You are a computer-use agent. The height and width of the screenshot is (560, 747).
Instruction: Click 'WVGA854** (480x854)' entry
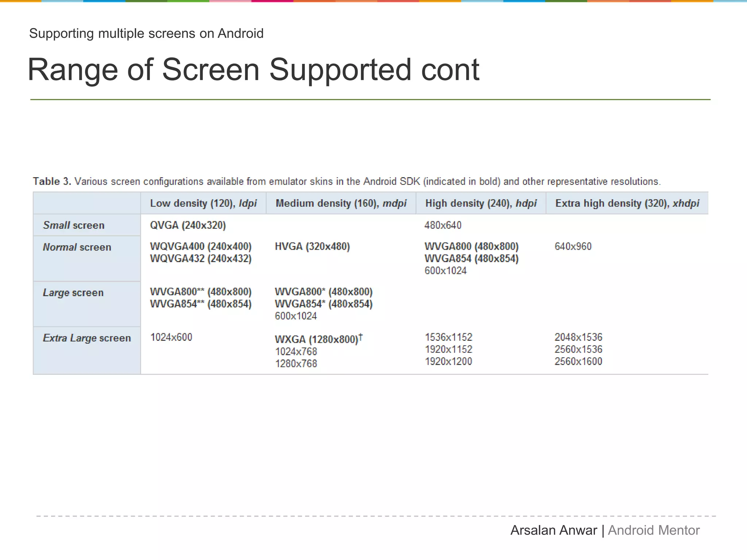click(x=201, y=304)
